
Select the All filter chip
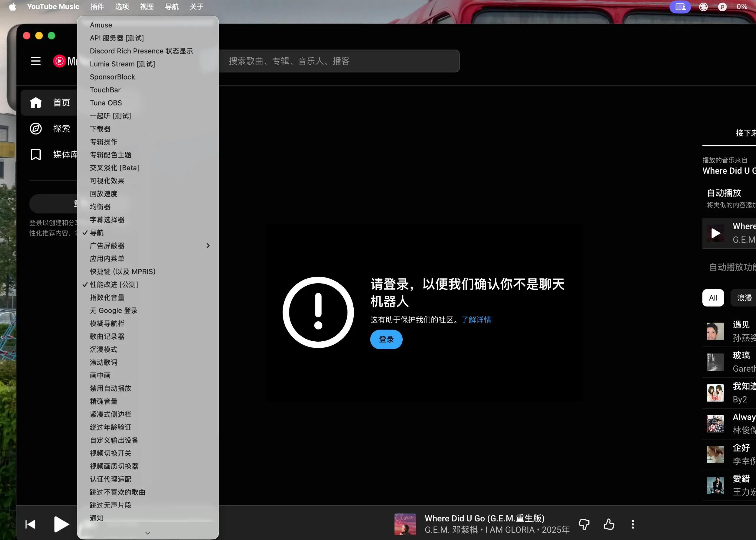click(713, 298)
